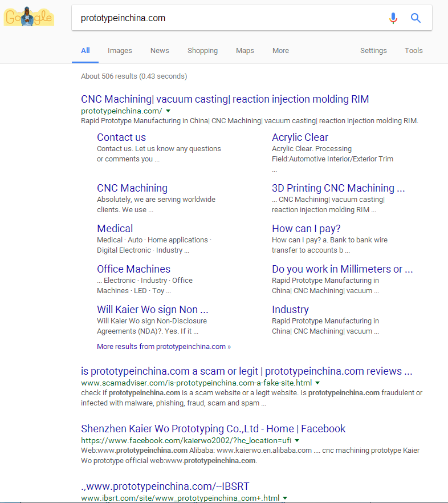Switch to the News tab
The height and width of the screenshot is (503, 448).
coord(160,51)
